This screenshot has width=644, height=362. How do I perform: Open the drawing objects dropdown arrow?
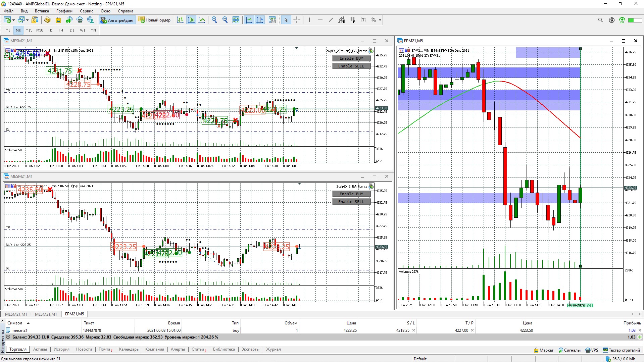380,20
